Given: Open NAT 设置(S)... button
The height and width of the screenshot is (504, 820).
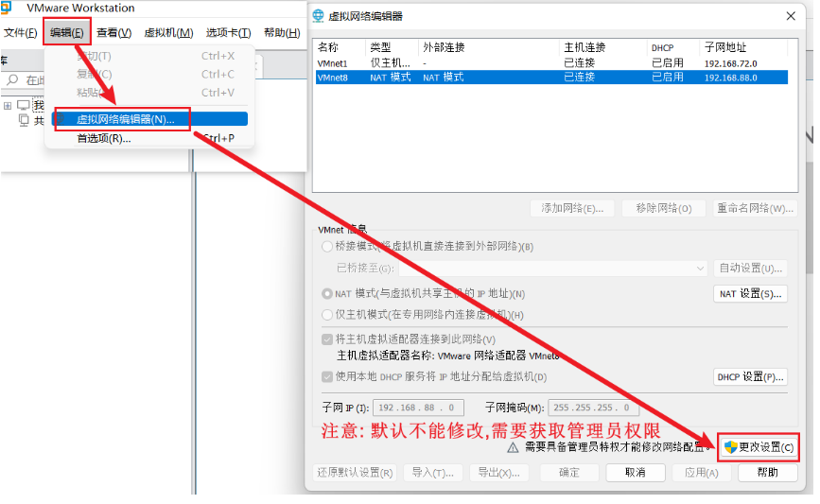Looking at the screenshot, I should point(750,294).
